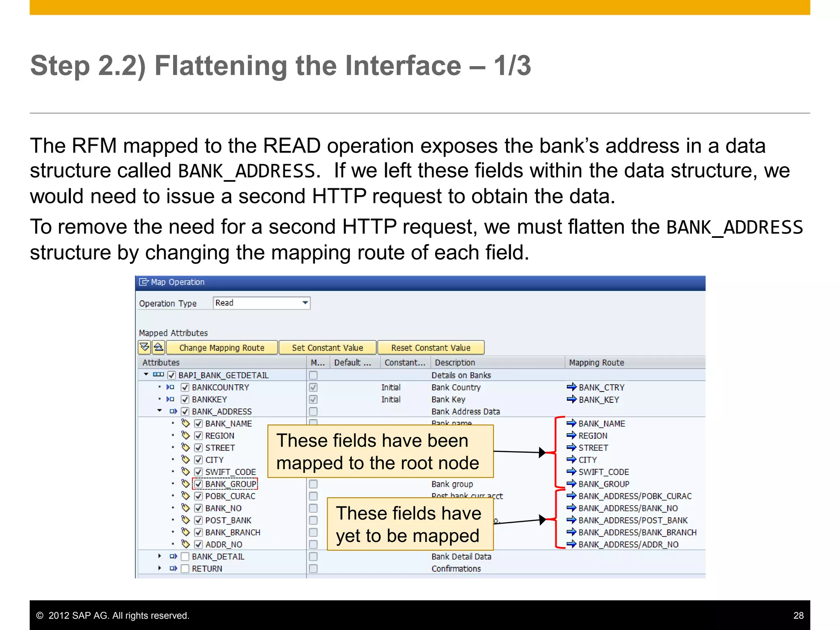The height and width of the screenshot is (630, 840).
Task: Expand the BANK_DETAIL tree node
Action: coord(160,556)
